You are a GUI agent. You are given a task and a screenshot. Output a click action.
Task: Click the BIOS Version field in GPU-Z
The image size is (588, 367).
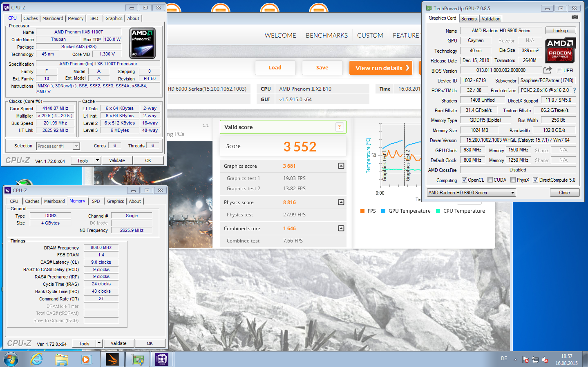(501, 70)
